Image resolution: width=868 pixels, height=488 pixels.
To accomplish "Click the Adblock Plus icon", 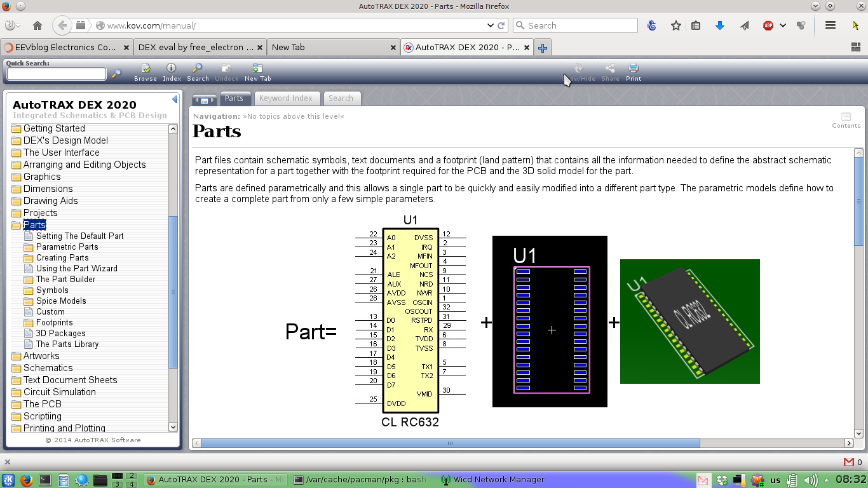I will [x=768, y=25].
